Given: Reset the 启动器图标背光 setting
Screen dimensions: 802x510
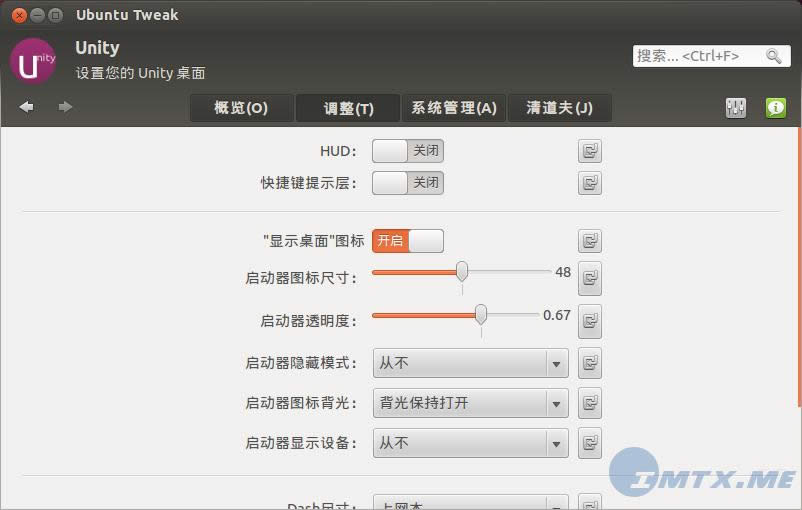Looking at the screenshot, I should point(590,403).
